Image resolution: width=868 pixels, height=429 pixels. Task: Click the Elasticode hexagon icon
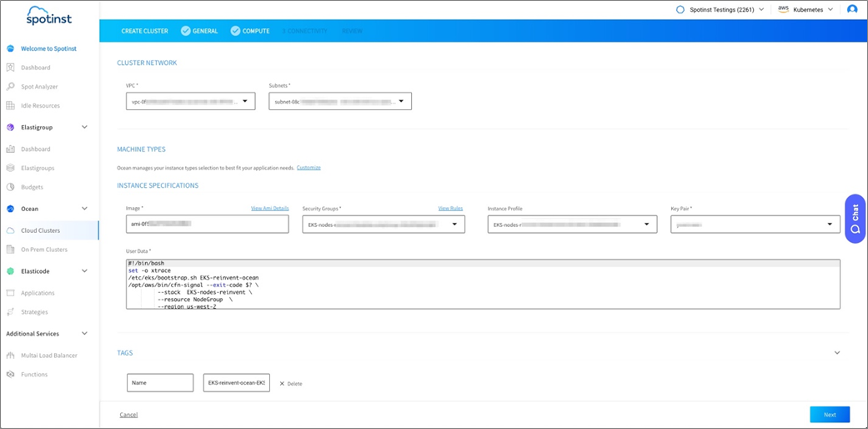10,271
